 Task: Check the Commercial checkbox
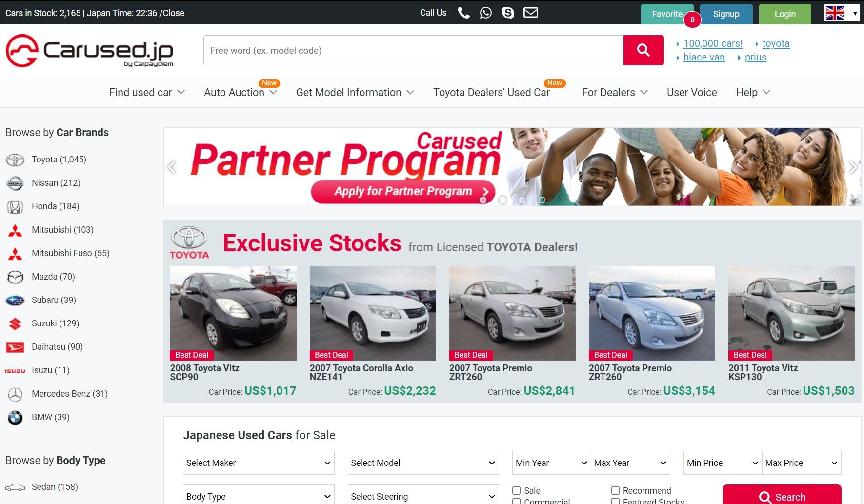point(517,501)
